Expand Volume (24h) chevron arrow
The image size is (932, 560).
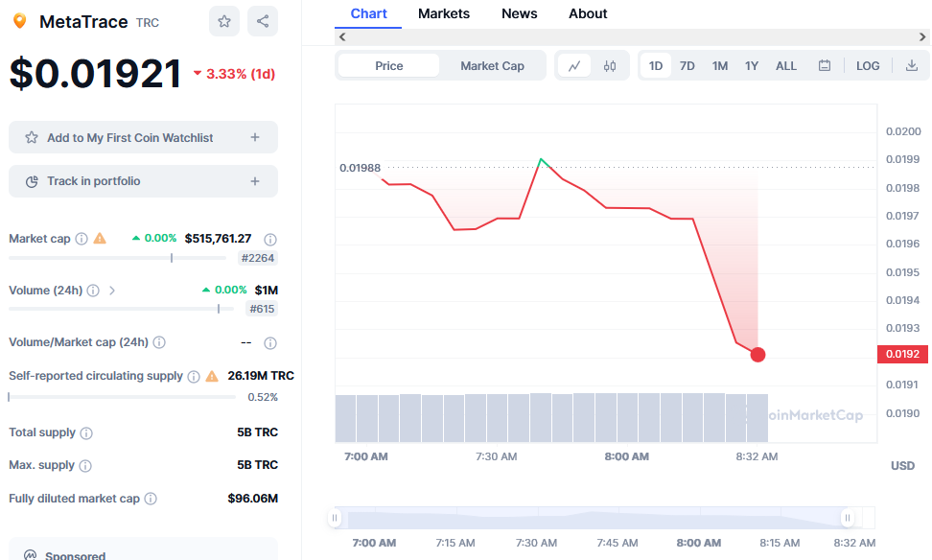112,291
